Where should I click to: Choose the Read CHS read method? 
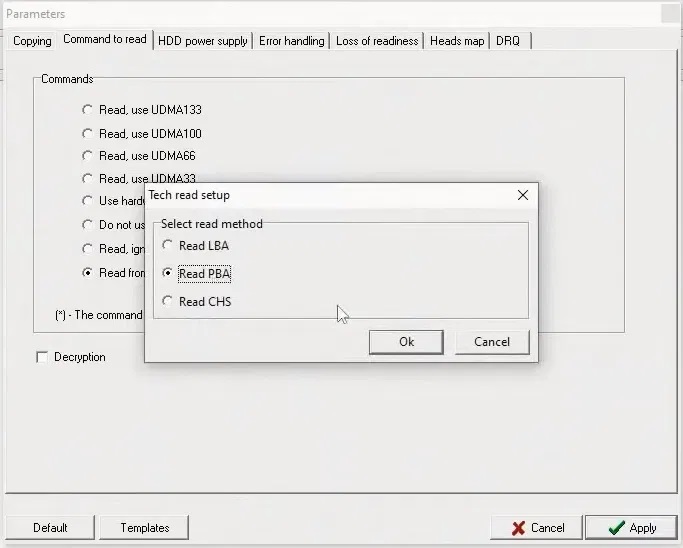[x=168, y=302]
